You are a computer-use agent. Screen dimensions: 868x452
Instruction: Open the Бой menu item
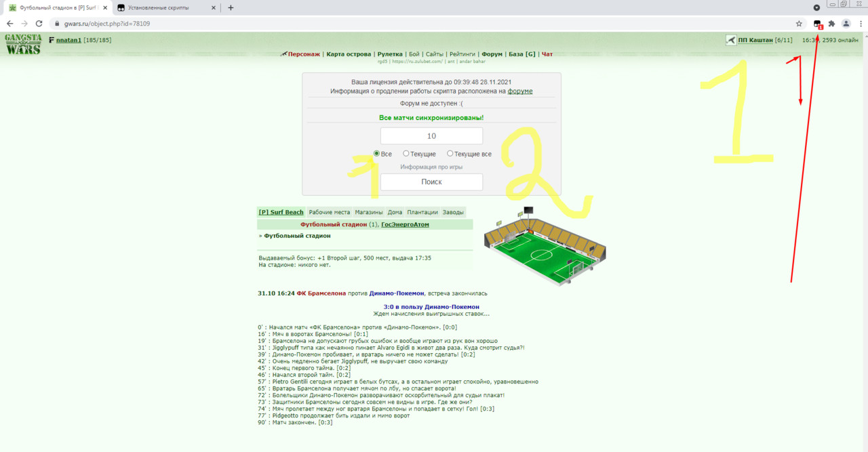tap(414, 54)
